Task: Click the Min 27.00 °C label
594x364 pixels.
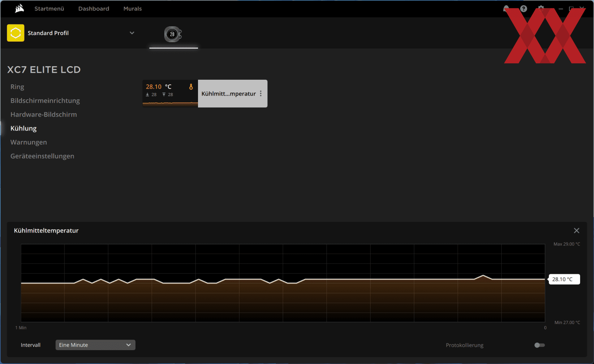Action: coord(567,323)
